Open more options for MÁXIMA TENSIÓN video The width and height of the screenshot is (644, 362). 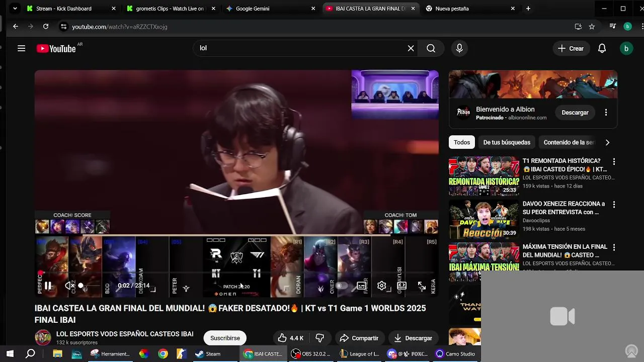coord(614,247)
